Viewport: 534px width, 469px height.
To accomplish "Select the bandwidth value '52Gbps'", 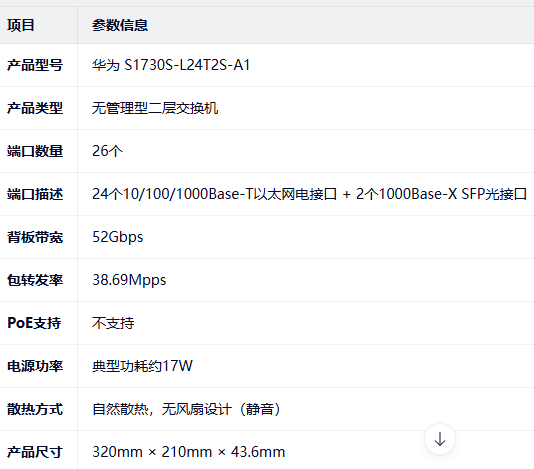I will tap(117, 237).
